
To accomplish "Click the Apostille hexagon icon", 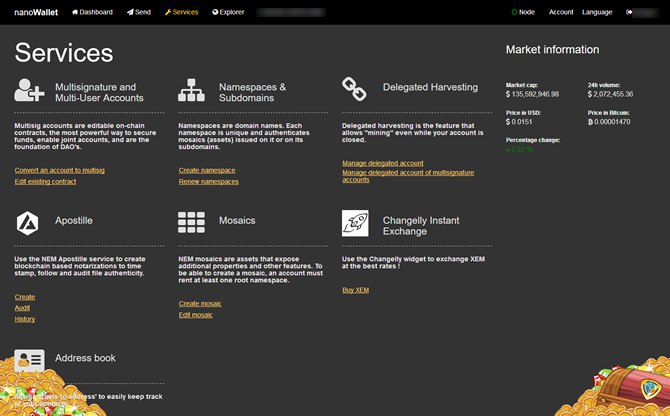I will point(27,223).
